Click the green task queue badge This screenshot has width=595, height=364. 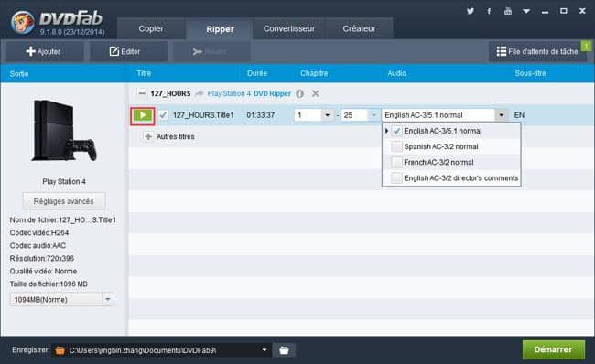[586, 46]
